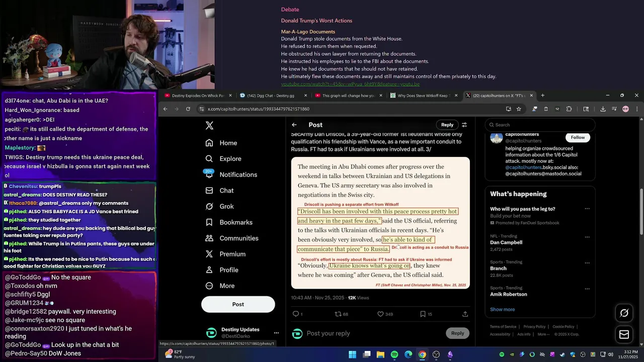
Task: Click Reply button at post header
Action: coord(447,125)
